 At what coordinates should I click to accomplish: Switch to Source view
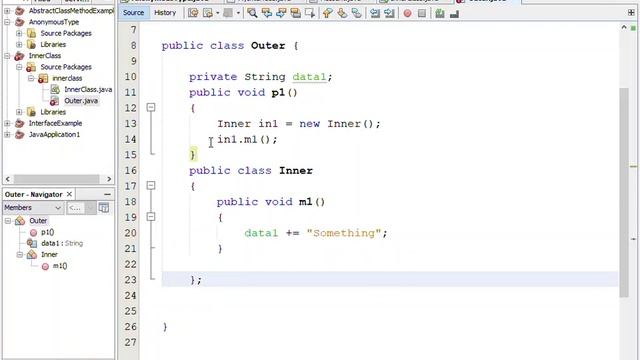pos(133,13)
